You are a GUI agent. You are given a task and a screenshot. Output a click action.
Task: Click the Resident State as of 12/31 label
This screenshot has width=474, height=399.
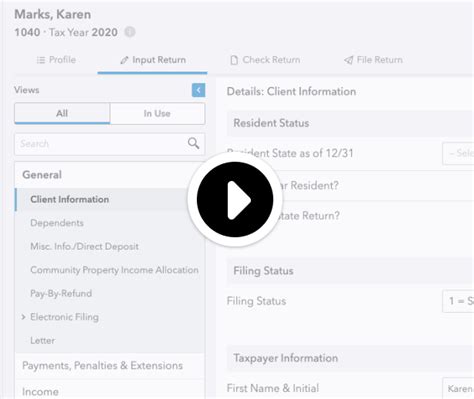[290, 153]
